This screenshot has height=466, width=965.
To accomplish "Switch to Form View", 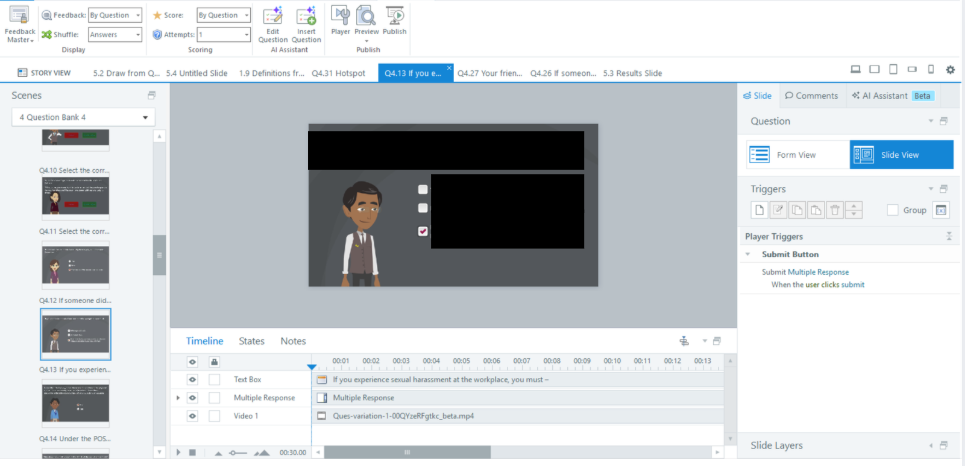I will pyautogui.click(x=798, y=155).
